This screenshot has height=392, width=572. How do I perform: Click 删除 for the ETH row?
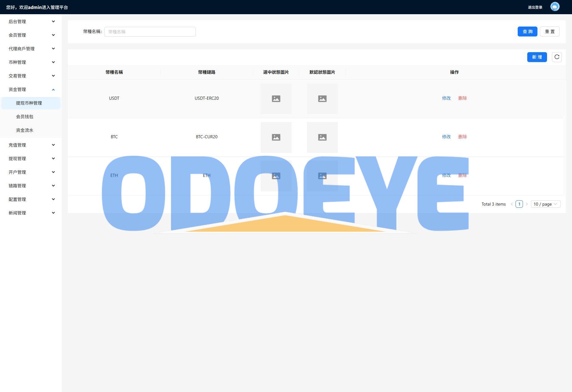point(462,175)
